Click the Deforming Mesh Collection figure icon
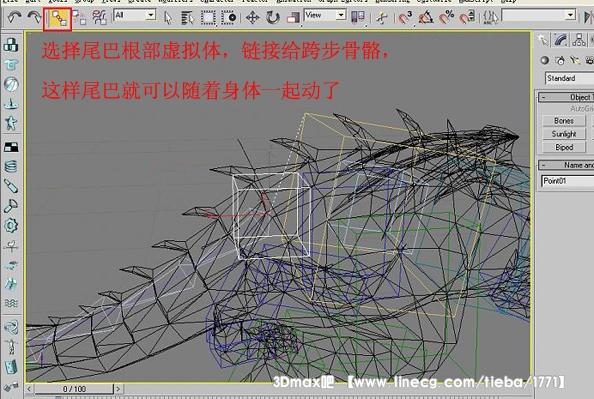 [11, 123]
